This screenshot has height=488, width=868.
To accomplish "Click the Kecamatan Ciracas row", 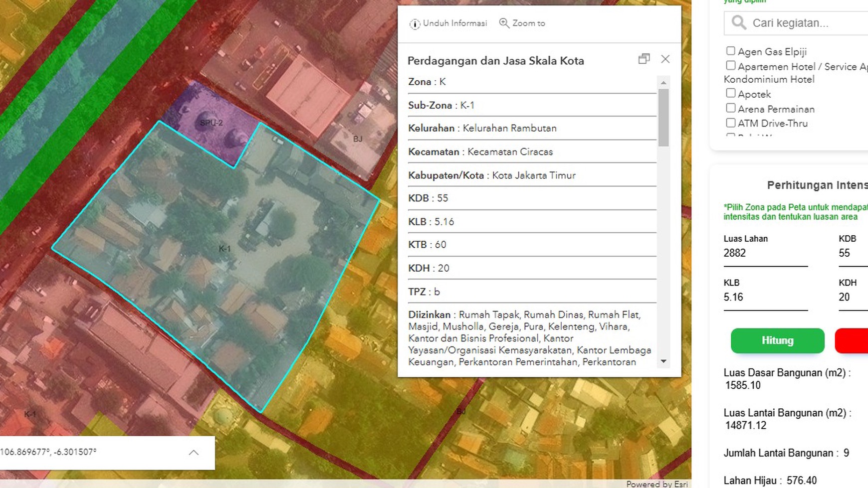I will click(532, 152).
